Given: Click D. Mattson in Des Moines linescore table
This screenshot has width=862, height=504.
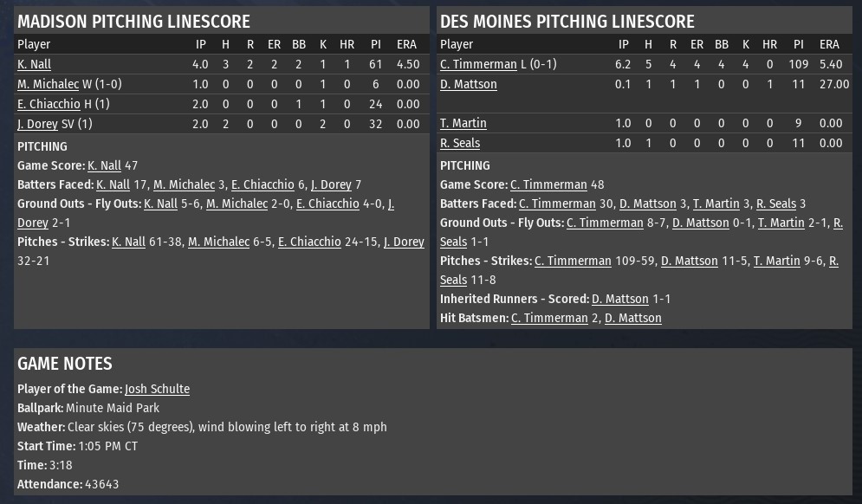Looking at the screenshot, I should [x=468, y=84].
